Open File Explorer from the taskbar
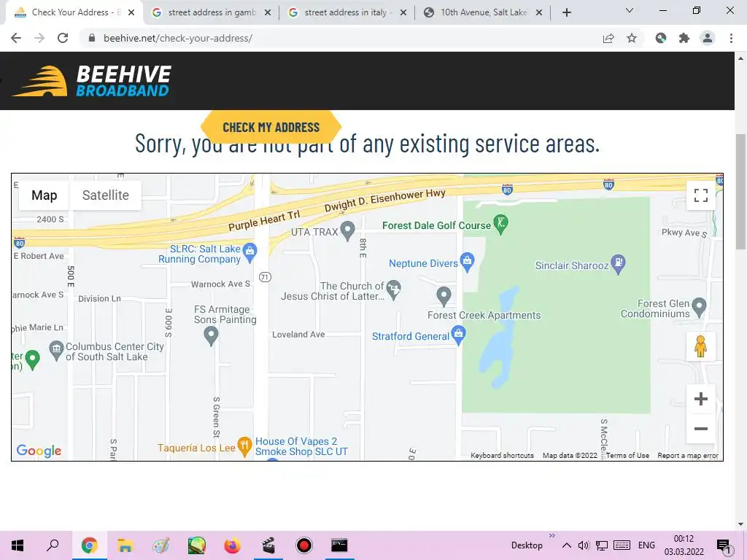 click(125, 545)
